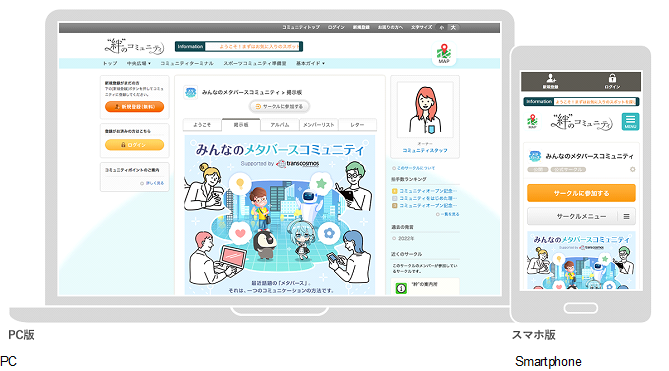
Task: Set font size to 大
Action: click(x=453, y=28)
